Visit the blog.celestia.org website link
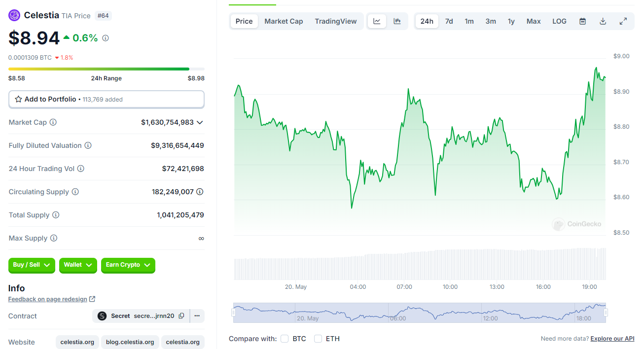This screenshot has height=349, width=644. coord(131,342)
